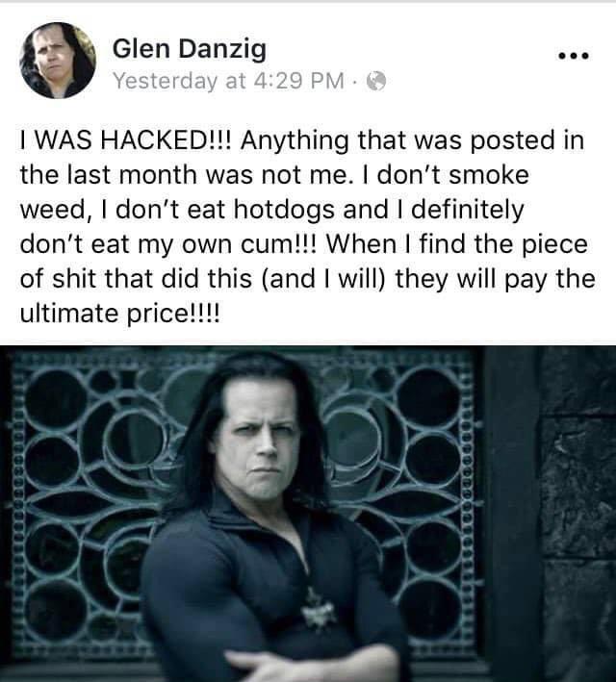Click the words 'When I find the piece'
Image resolution: width=616 pixels, height=682 pixels.
(456, 244)
